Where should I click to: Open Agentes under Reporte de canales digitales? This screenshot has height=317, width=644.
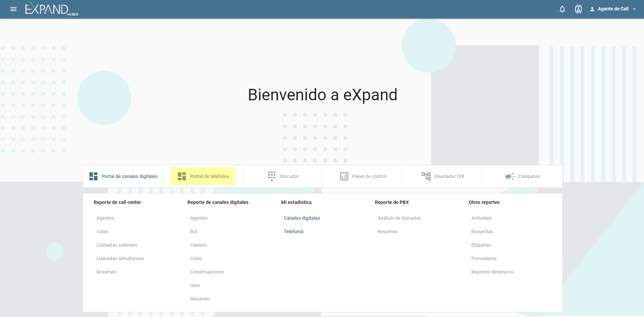click(x=199, y=218)
